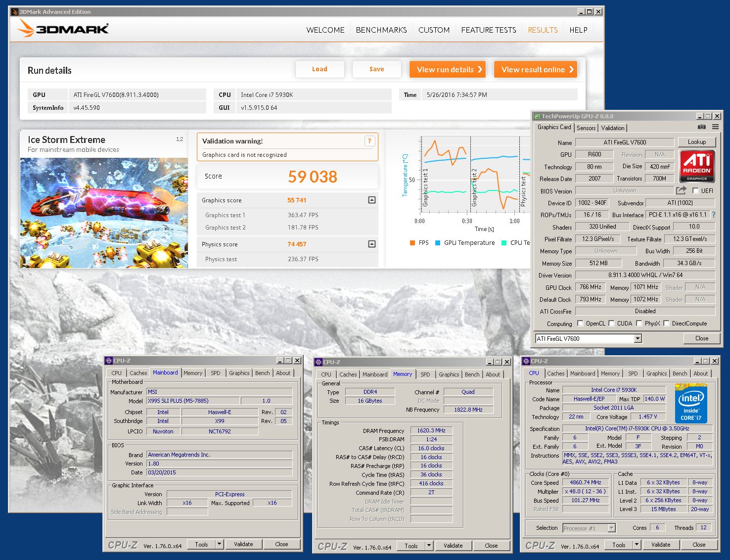Click the 3DMark window title bar icon
The image size is (730, 560).
pyautogui.click(x=14, y=11)
